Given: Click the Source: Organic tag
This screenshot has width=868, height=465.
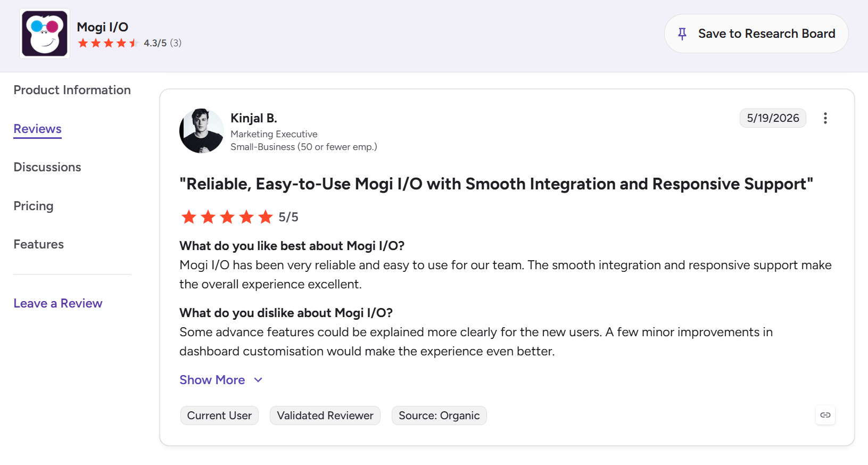Looking at the screenshot, I should click(439, 416).
